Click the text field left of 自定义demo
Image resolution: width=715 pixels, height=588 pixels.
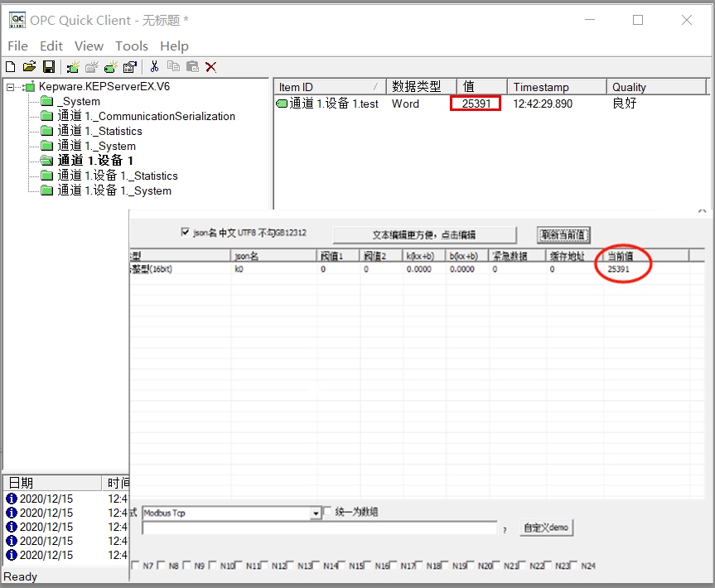click(319, 528)
